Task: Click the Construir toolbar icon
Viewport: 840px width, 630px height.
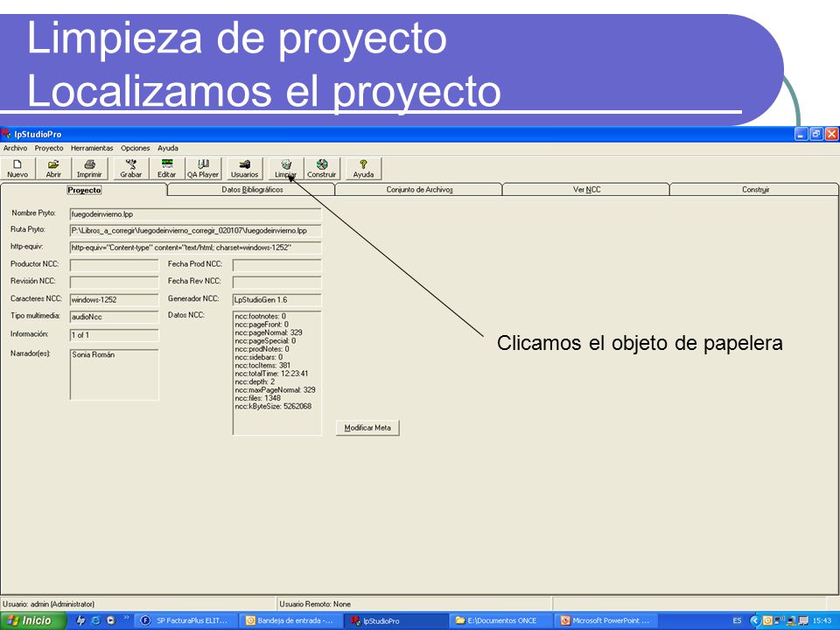Action: click(321, 169)
